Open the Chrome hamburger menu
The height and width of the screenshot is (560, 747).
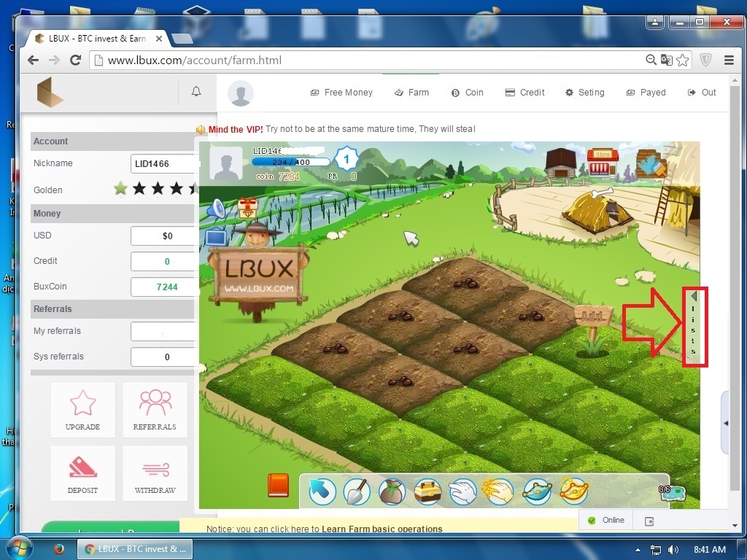pos(729,60)
